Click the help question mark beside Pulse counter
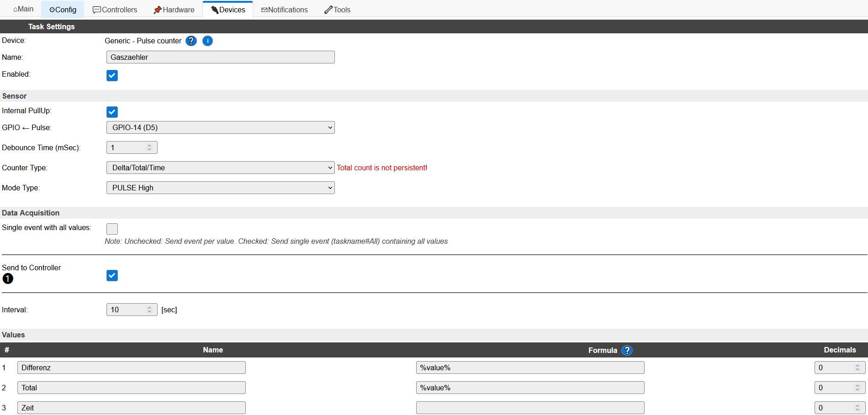868x415 pixels. tap(191, 41)
